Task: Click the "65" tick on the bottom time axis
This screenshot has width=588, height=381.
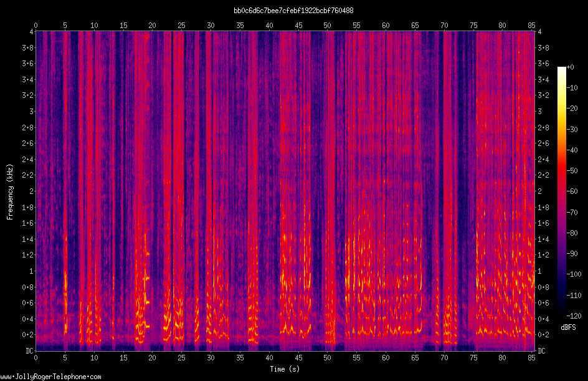Action: (415, 358)
